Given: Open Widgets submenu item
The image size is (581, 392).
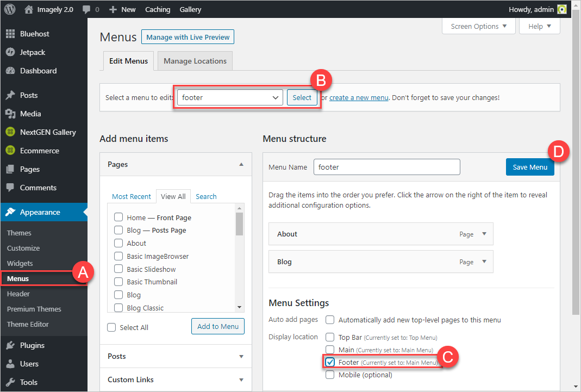Looking at the screenshot, I should tap(20, 263).
